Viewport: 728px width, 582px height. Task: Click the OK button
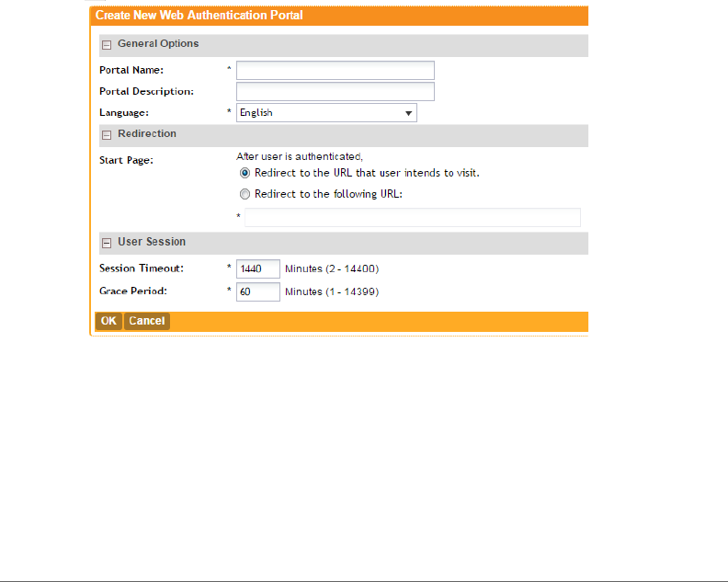[x=108, y=321]
